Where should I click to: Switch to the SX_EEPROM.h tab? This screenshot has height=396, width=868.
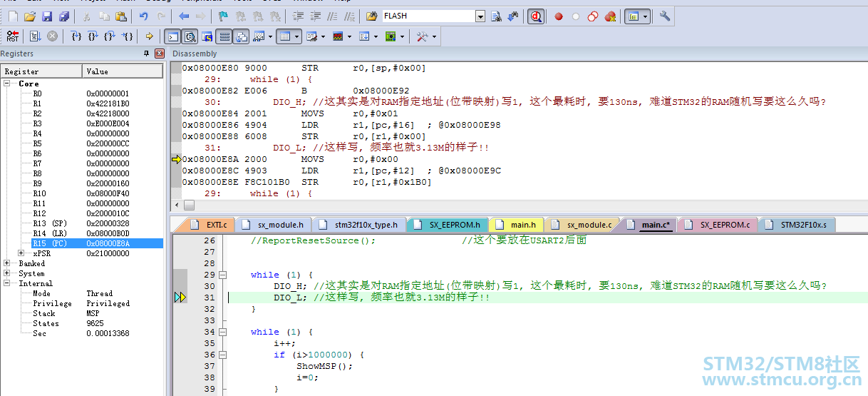(449, 225)
